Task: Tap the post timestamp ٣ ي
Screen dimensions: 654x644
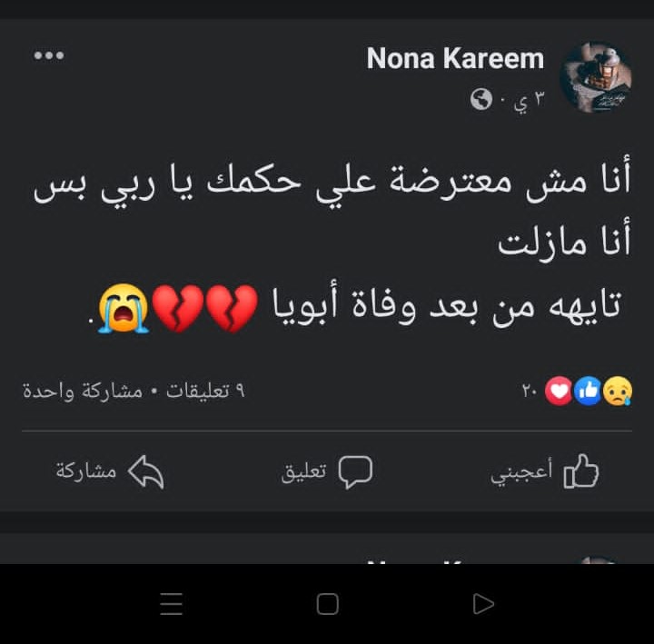Action: click(x=530, y=101)
